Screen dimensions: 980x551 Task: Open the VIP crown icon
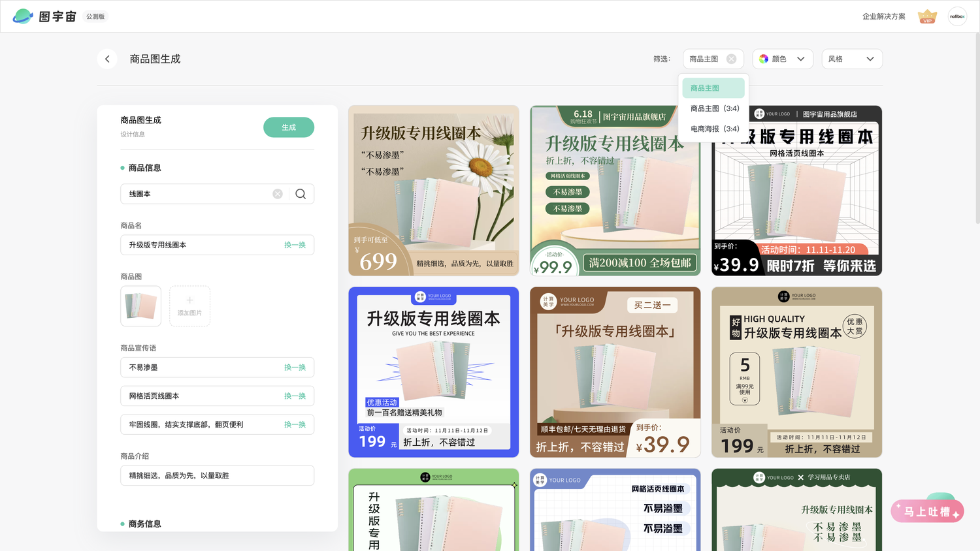(x=927, y=16)
